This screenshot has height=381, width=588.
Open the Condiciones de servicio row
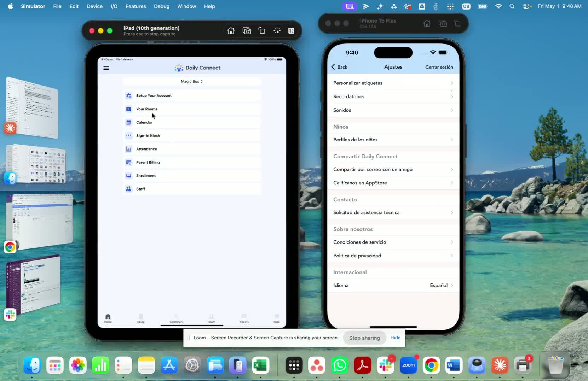pyautogui.click(x=393, y=242)
